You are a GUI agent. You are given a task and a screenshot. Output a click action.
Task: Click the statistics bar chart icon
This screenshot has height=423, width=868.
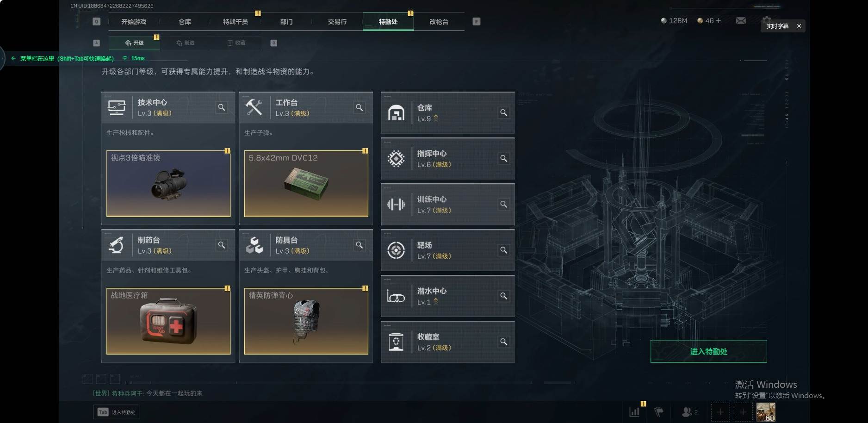(634, 411)
